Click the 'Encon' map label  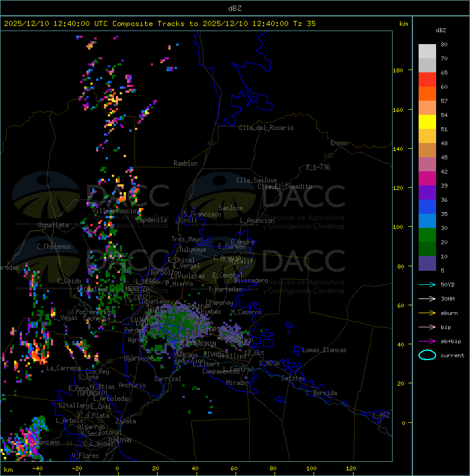pyautogui.click(x=339, y=143)
